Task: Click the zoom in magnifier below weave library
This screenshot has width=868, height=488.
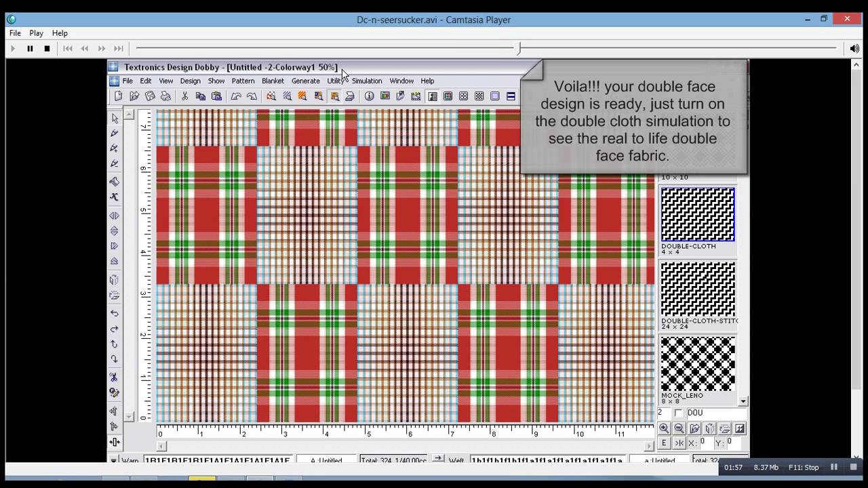Action: pos(664,428)
